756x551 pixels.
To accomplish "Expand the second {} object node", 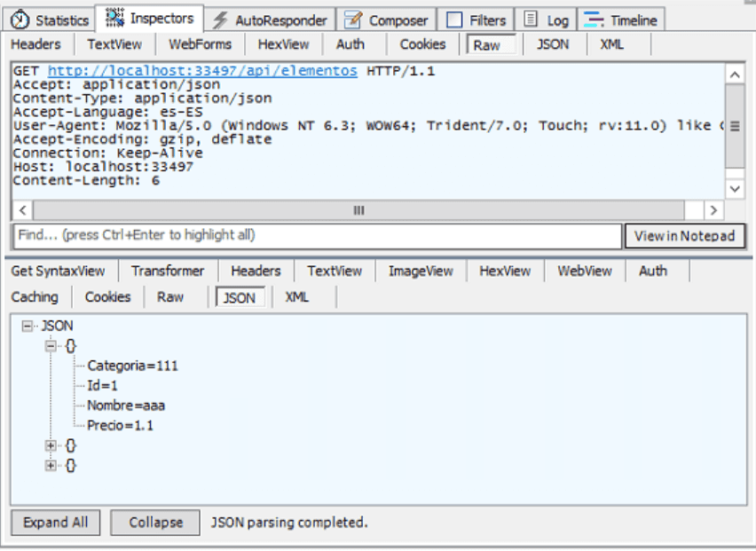I will [51, 446].
